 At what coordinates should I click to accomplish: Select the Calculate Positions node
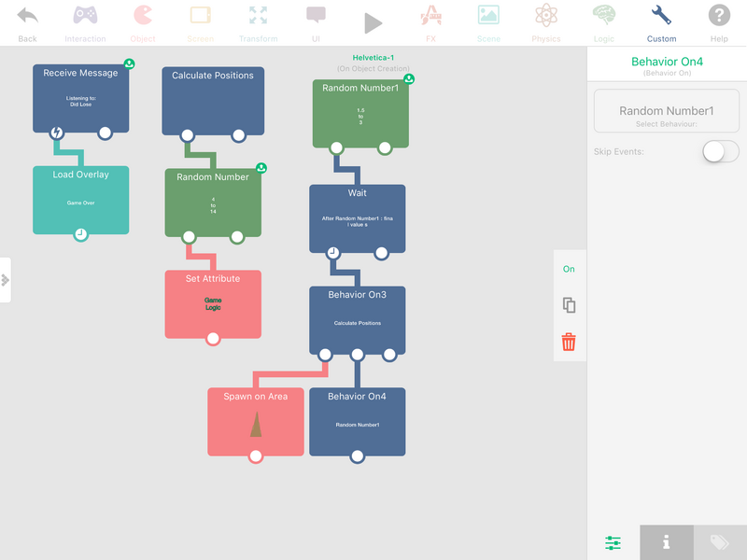click(213, 101)
